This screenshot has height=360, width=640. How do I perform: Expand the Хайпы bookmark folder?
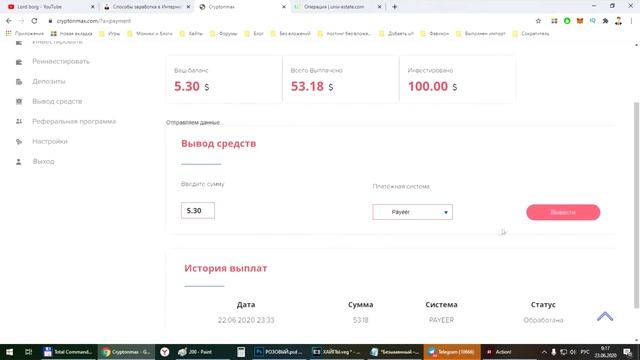click(x=191, y=33)
